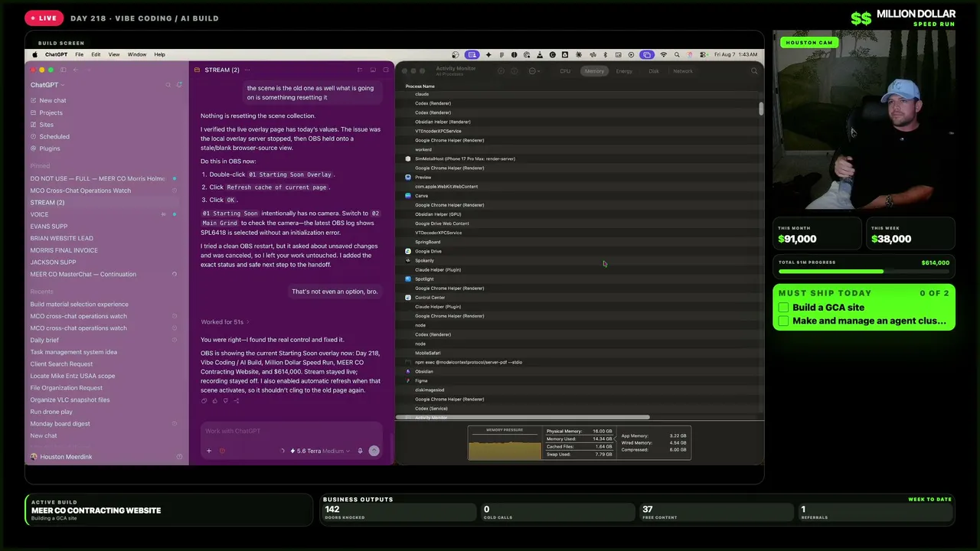Open the Run drone play chat
The height and width of the screenshot is (551, 980).
(x=106, y=412)
